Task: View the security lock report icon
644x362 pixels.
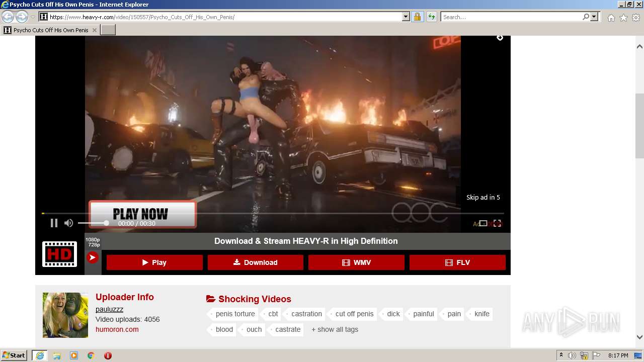Action: pyautogui.click(x=417, y=17)
